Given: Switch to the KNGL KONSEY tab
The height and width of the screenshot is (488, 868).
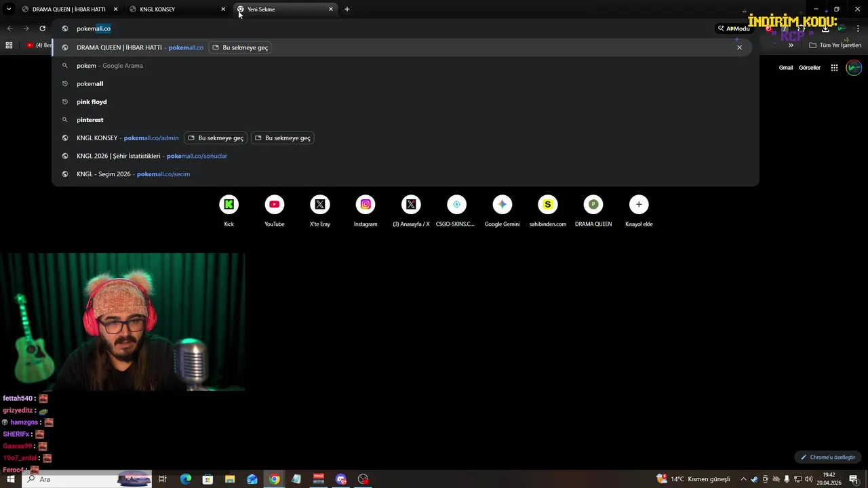Looking at the screenshot, I should coord(157,9).
